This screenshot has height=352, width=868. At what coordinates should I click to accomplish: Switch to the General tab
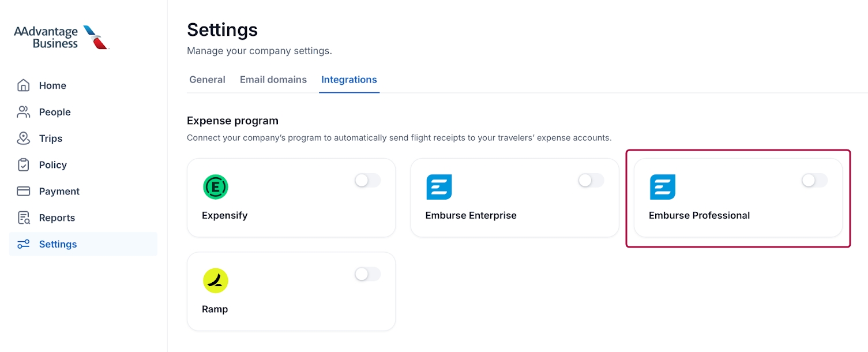[x=207, y=80]
